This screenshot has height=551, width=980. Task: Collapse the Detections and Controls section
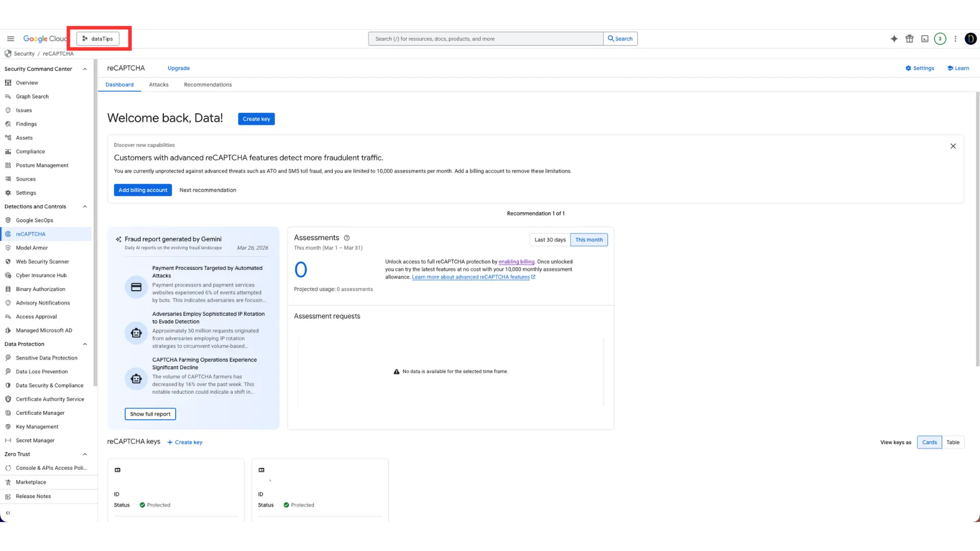[x=85, y=207]
